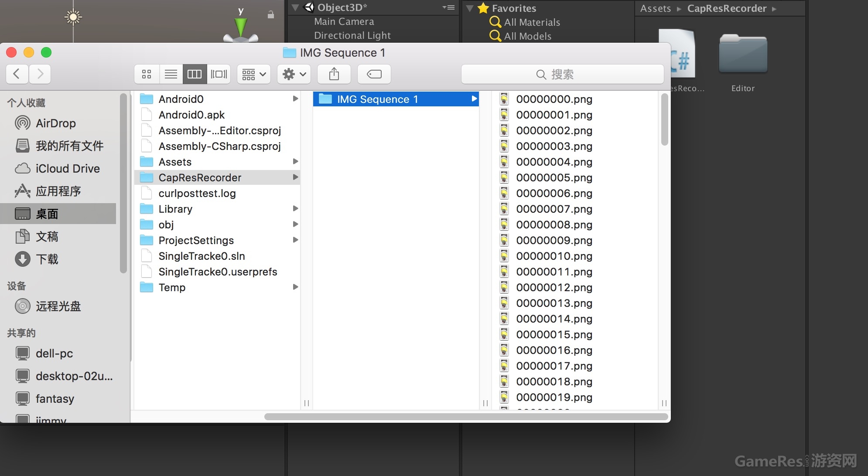Select the Assets folder in Finder
868x476 pixels.
[x=217, y=162]
